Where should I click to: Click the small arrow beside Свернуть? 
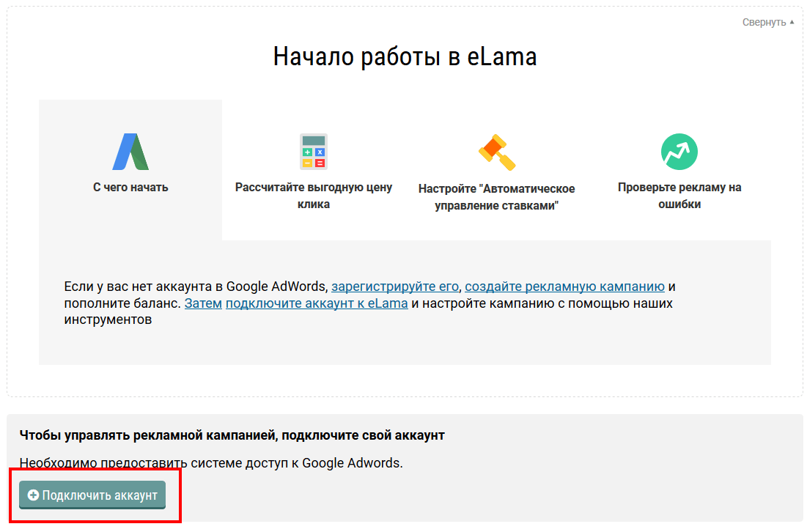[x=792, y=22]
